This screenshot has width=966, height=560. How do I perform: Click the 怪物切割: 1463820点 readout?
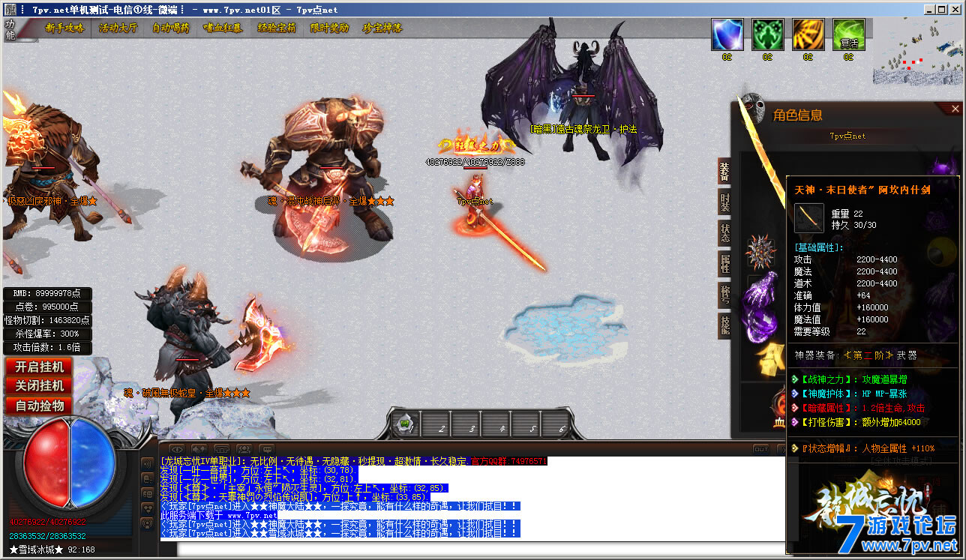tap(47, 320)
